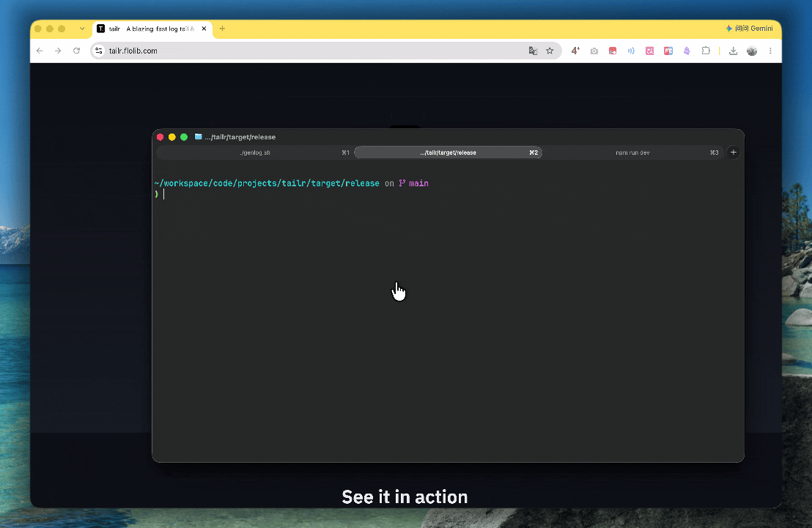Close the tailr browser tab
812x528 pixels.
[x=204, y=29]
